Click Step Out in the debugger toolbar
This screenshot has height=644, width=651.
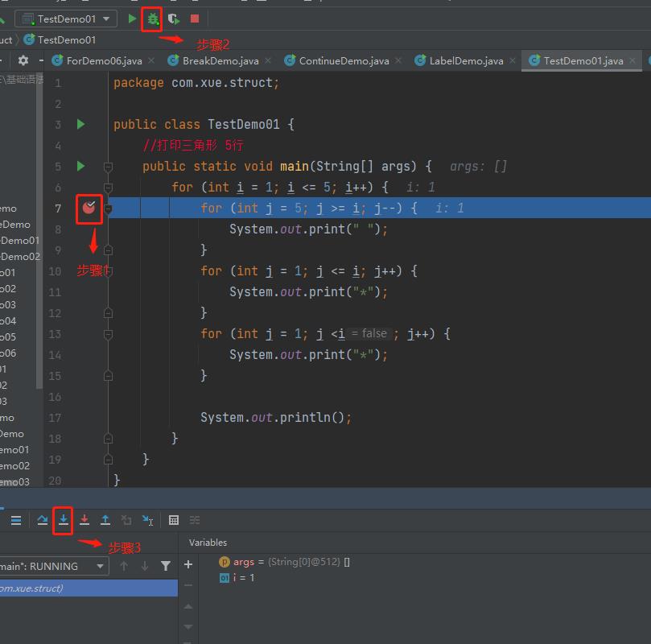(x=105, y=520)
